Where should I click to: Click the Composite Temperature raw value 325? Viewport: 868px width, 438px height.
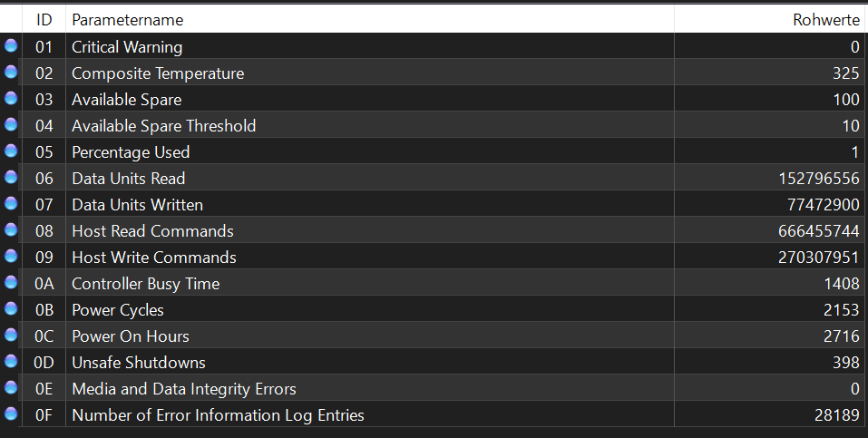point(845,73)
